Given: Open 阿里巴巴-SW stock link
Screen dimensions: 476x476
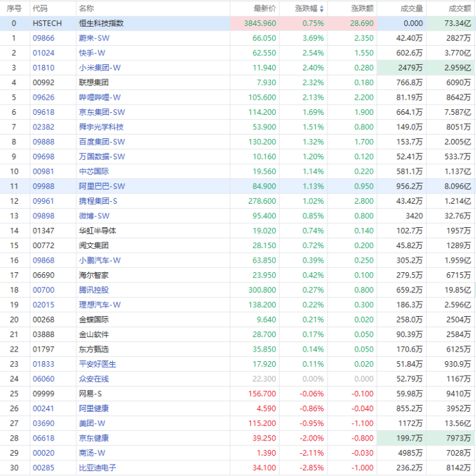Looking at the screenshot, I should [x=102, y=187].
